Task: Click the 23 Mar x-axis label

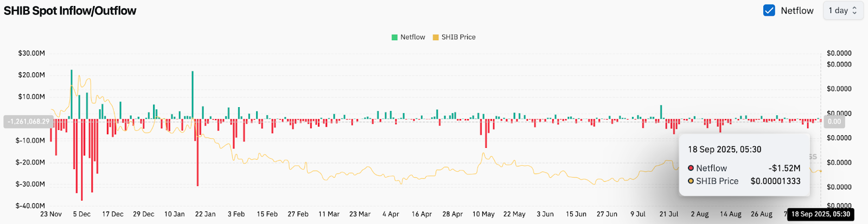Action: (x=360, y=214)
